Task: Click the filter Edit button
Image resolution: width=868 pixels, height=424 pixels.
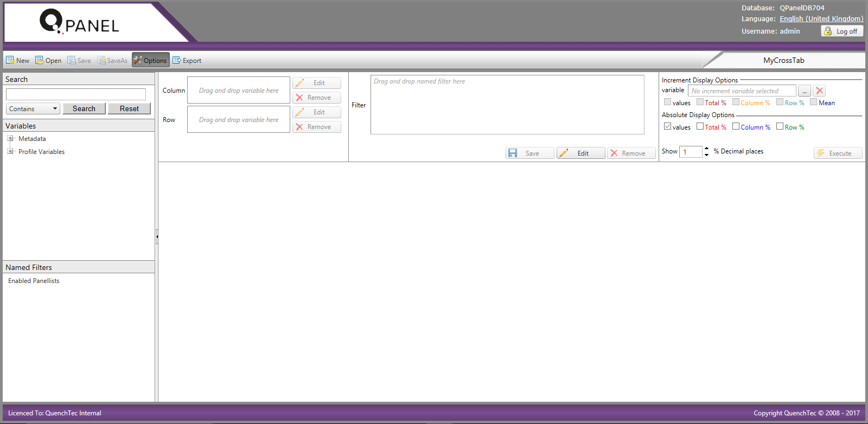Action: tap(581, 153)
